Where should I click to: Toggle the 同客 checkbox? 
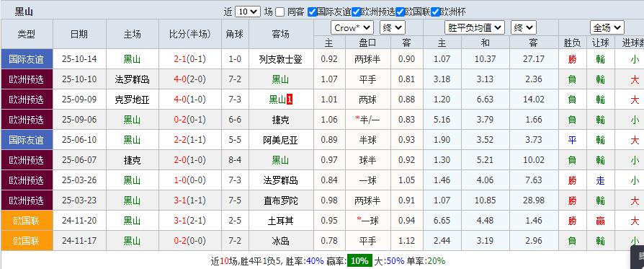tap(280, 12)
